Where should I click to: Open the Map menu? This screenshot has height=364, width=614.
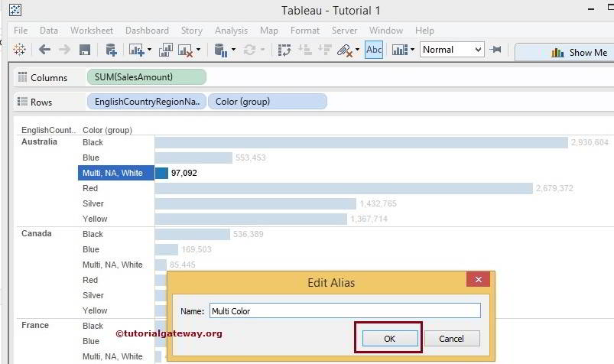pos(269,30)
